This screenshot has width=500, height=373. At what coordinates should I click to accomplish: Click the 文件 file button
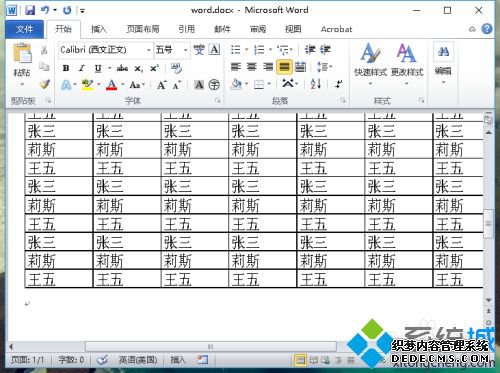[24, 29]
